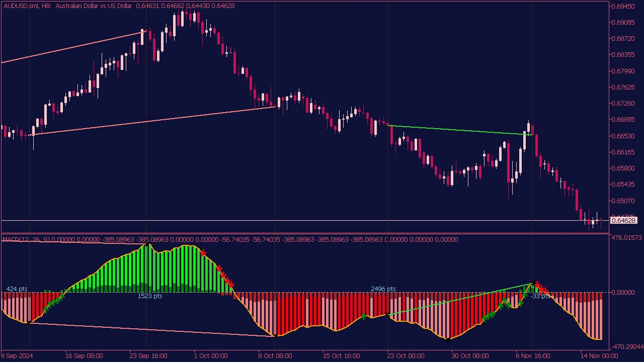Click the 0.67625 price axis label
This screenshot has height=362, width=644.
(x=623, y=87)
